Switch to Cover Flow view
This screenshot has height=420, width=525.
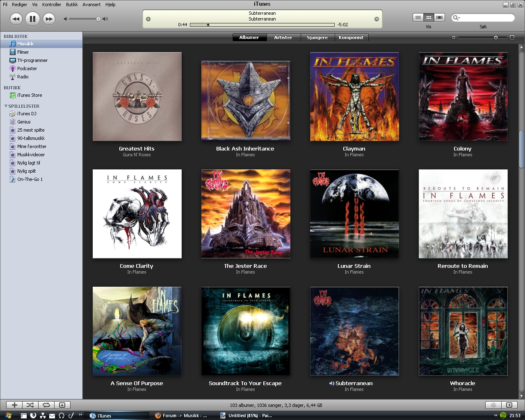(x=439, y=17)
